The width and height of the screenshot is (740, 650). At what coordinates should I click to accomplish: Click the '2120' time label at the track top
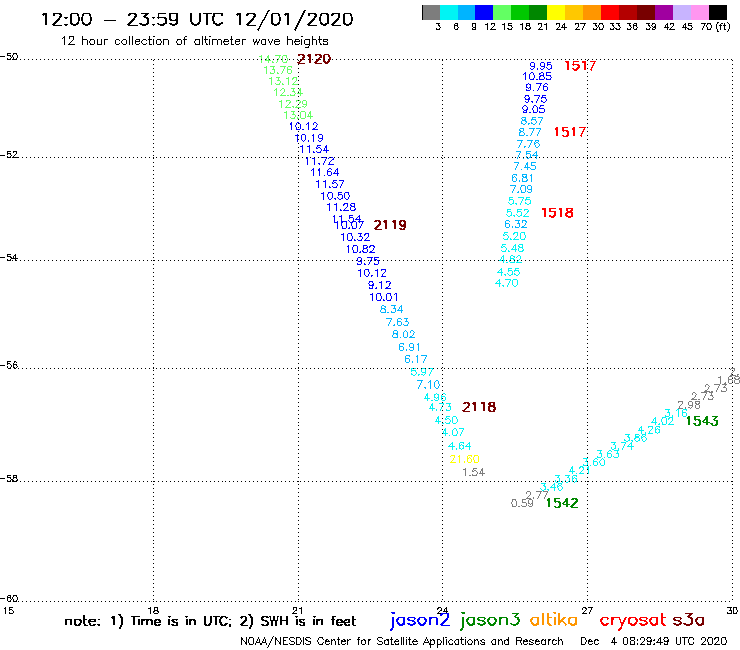314,59
